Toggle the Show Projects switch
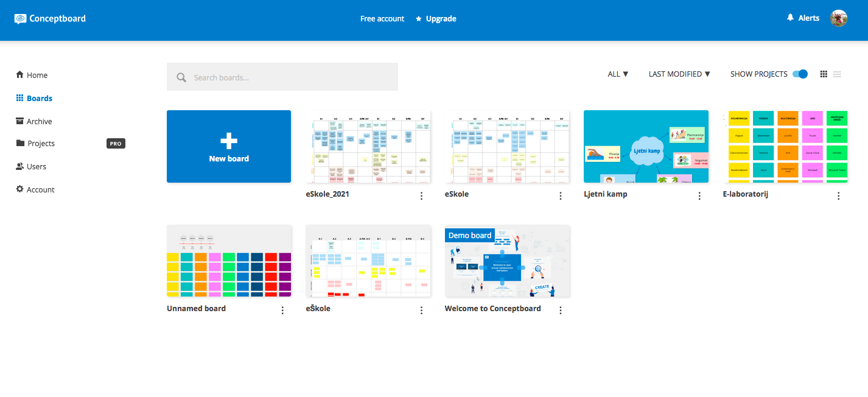The height and width of the screenshot is (397, 868). click(800, 74)
